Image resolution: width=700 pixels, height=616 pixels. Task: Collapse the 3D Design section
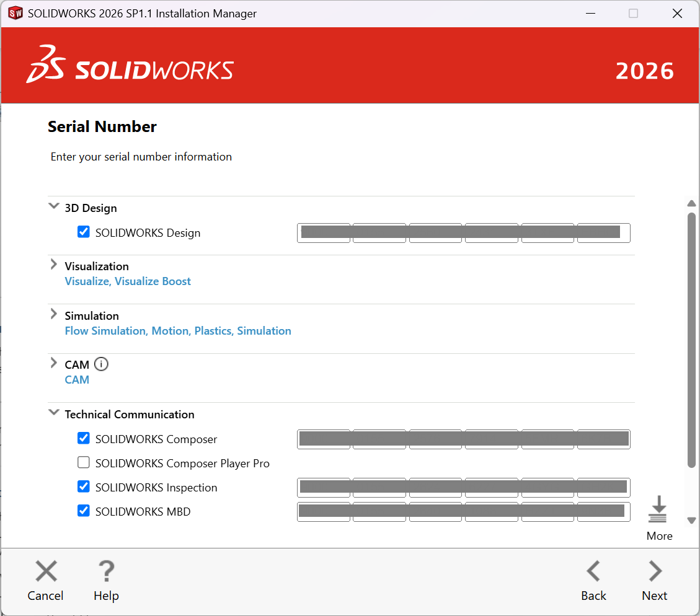click(x=54, y=206)
